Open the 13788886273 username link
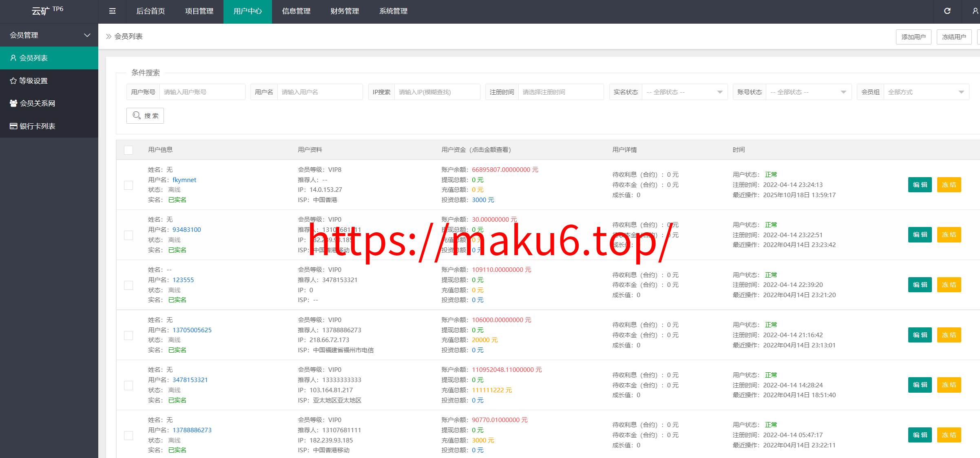The image size is (980, 458). [x=192, y=430]
